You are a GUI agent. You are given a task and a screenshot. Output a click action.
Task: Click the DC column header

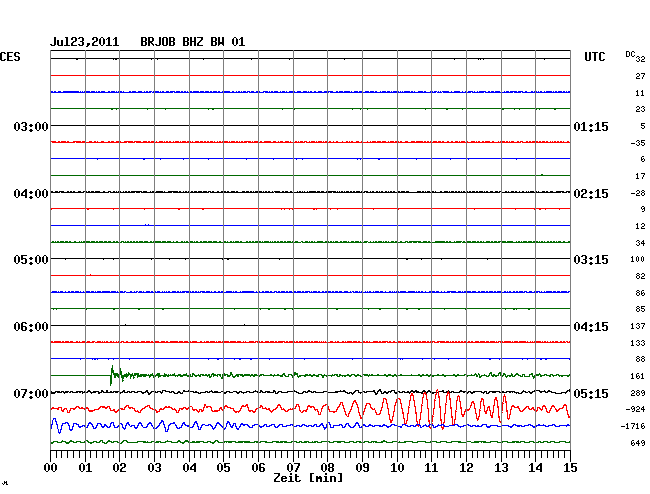(630, 54)
